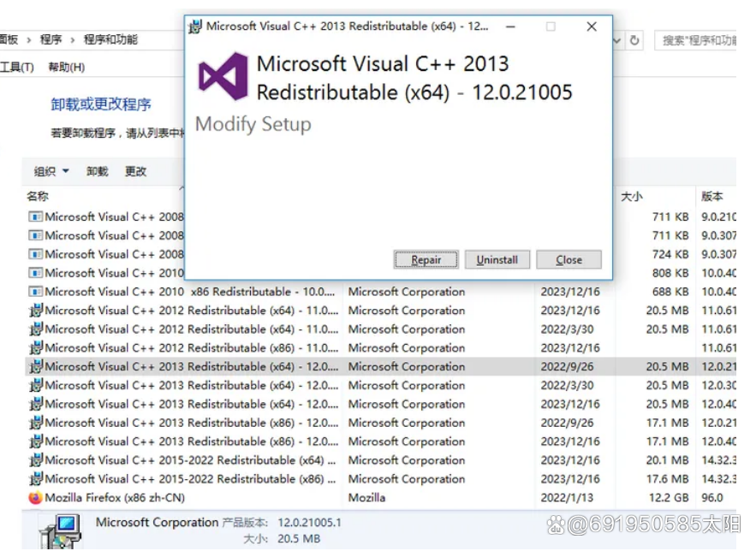Click the icon of the 2013 (x86) row dated 2022/9/26

pyautogui.click(x=36, y=423)
